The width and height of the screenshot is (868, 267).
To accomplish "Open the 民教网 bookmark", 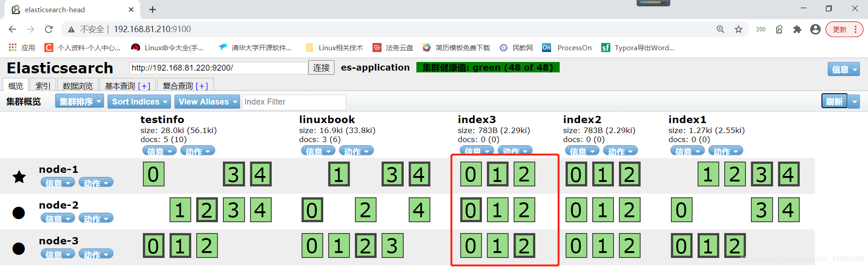I will coord(516,48).
